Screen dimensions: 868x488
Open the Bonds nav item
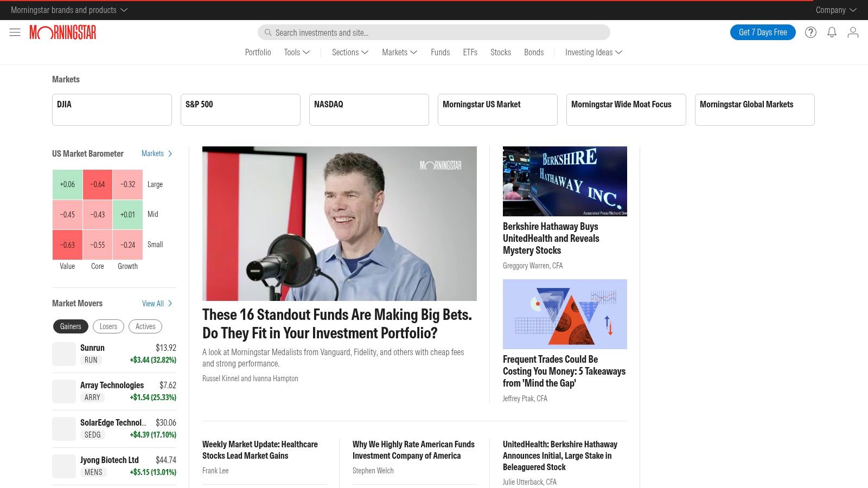coord(534,52)
